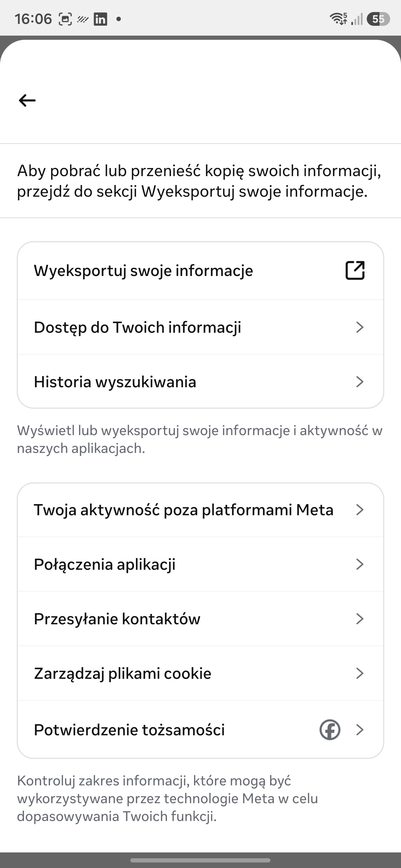Expand chevron next to Dostęp do Twoich informacji
The image size is (401, 868).
[360, 327]
